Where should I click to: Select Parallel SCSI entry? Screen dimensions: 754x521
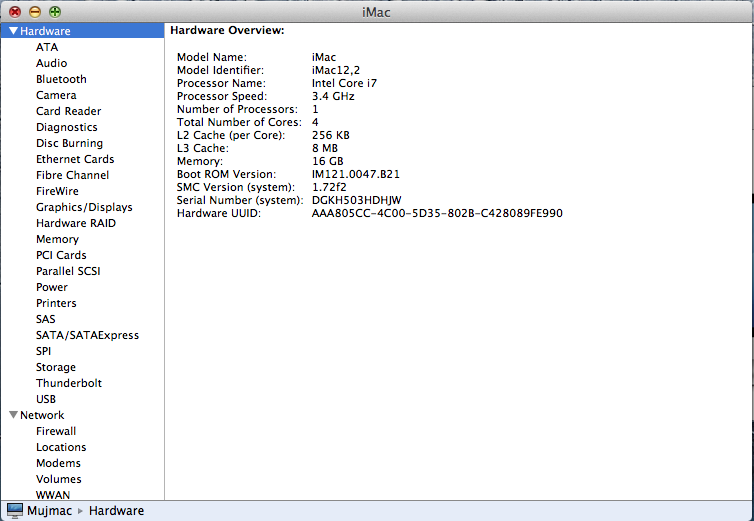[68, 271]
